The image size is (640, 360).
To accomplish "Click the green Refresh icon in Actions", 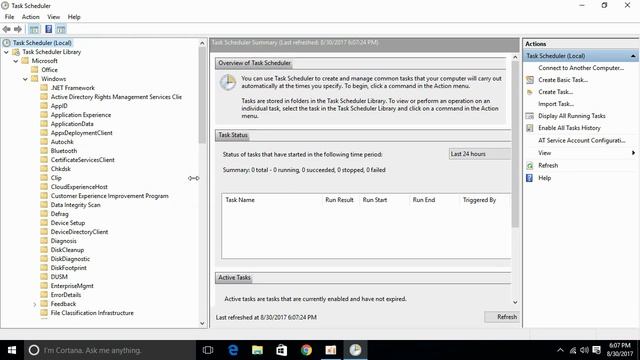I will click(x=530, y=166).
